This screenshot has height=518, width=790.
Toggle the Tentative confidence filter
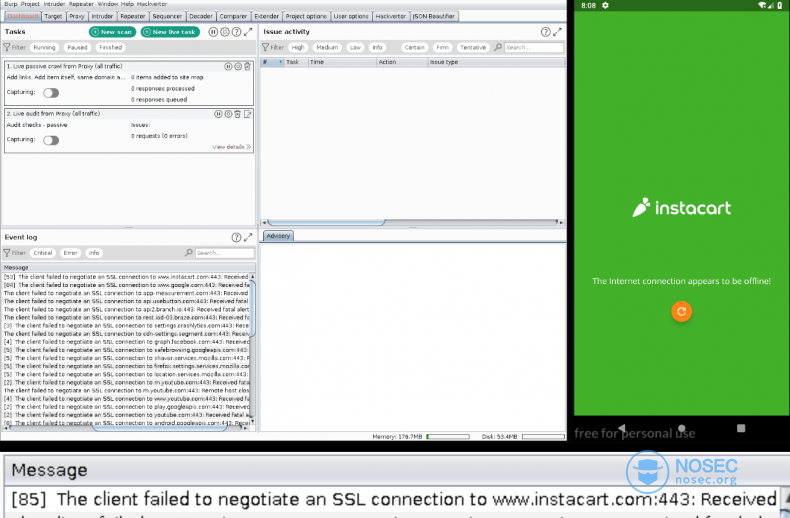click(x=473, y=47)
